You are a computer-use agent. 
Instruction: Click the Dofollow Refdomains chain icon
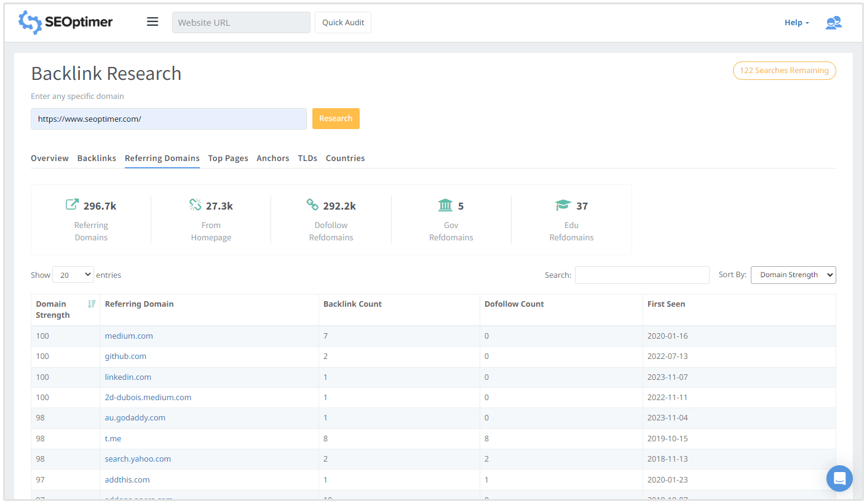pos(312,205)
